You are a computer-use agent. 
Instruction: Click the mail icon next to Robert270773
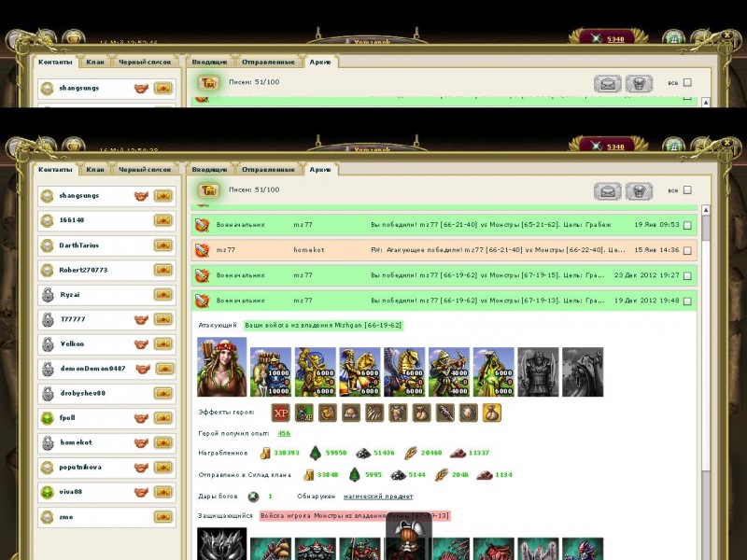click(162, 270)
